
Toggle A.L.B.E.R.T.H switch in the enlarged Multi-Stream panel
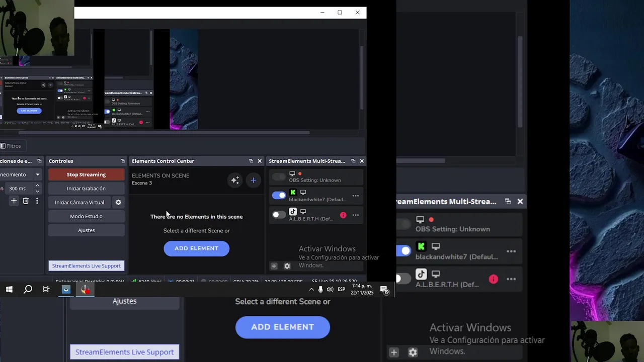[403, 278]
